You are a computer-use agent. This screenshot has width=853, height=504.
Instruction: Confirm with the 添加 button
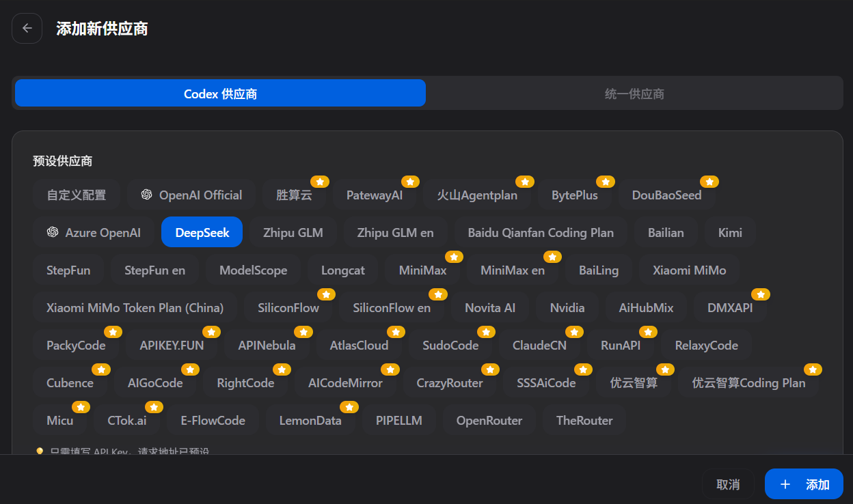pyautogui.click(x=804, y=484)
